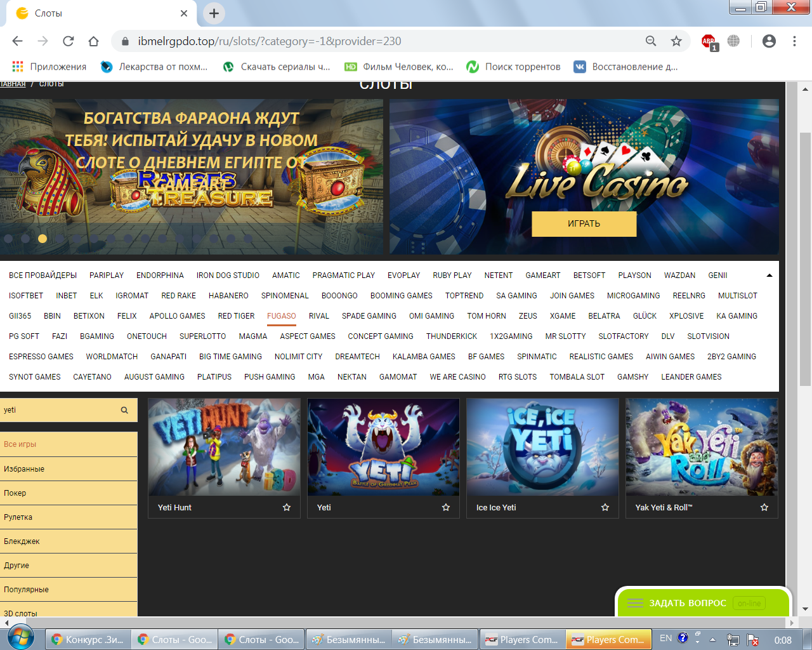Open the Фильм Человек bookmark

(x=399, y=67)
